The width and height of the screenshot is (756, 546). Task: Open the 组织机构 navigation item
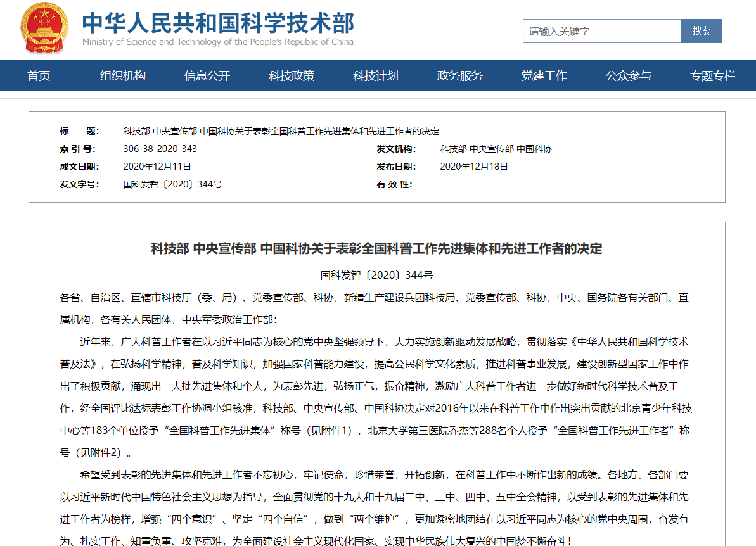123,76
